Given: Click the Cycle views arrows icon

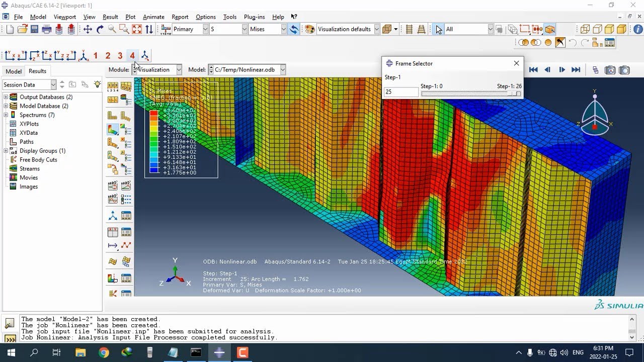Looking at the screenshot, I should [149, 29].
